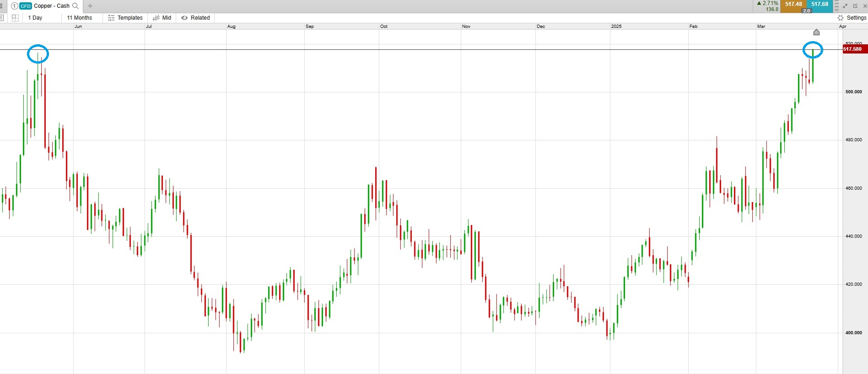The height and width of the screenshot is (374, 868).
Task: Click the 136.8 change value
Action: (772, 9)
